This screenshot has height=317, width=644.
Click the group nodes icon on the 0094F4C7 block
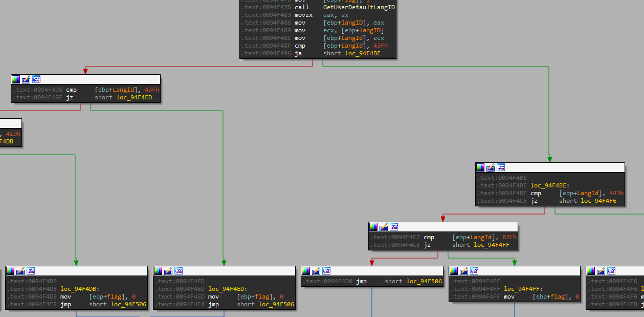[x=393, y=227]
